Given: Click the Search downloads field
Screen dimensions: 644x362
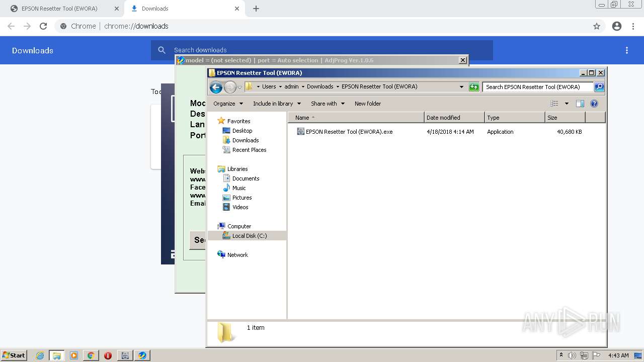Looking at the screenshot, I should (322, 50).
